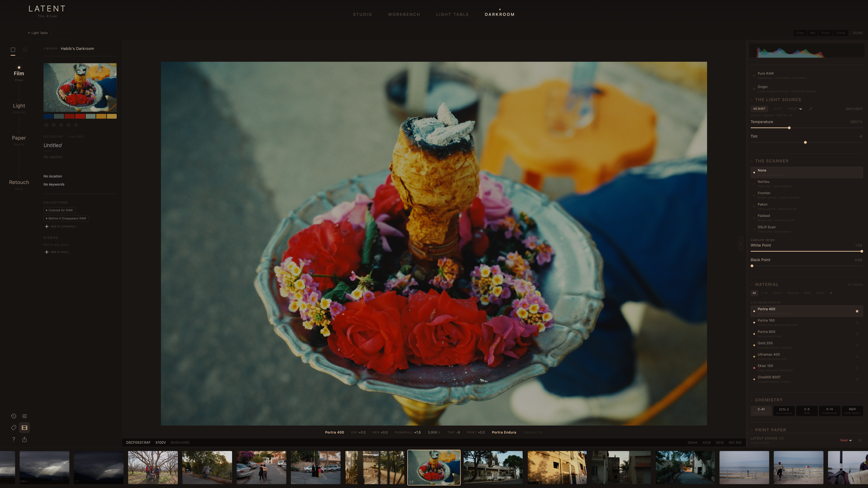
Task: Collapse the Material section
Action: (752, 284)
